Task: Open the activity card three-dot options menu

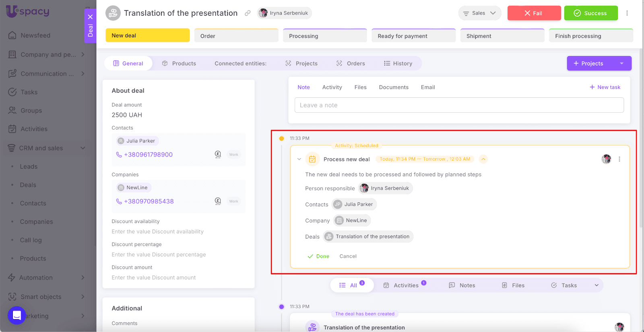Action: (619, 159)
